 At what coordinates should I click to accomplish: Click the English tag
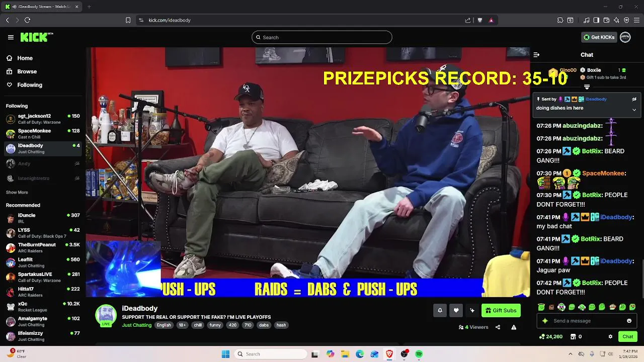click(x=164, y=325)
